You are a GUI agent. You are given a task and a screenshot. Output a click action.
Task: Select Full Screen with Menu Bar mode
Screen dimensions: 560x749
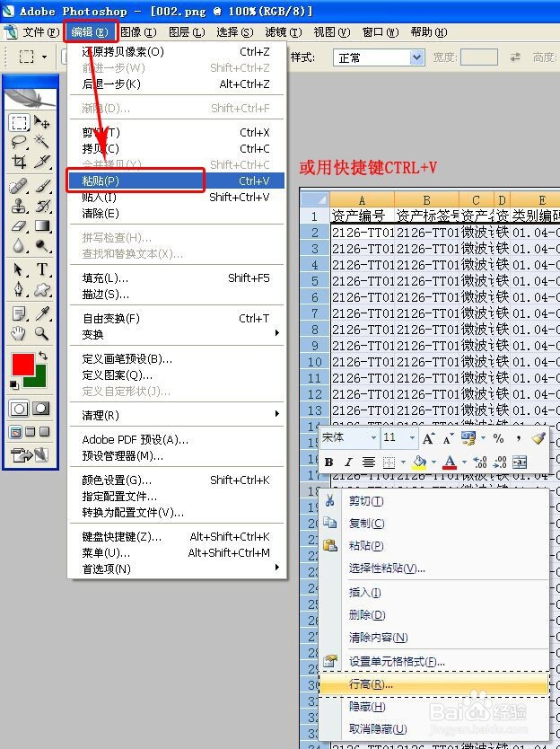click(x=30, y=432)
